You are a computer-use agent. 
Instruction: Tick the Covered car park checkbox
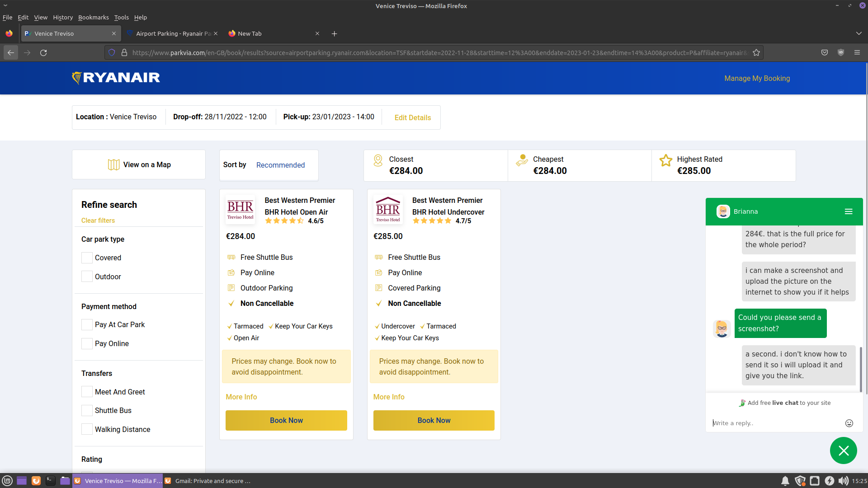(87, 258)
